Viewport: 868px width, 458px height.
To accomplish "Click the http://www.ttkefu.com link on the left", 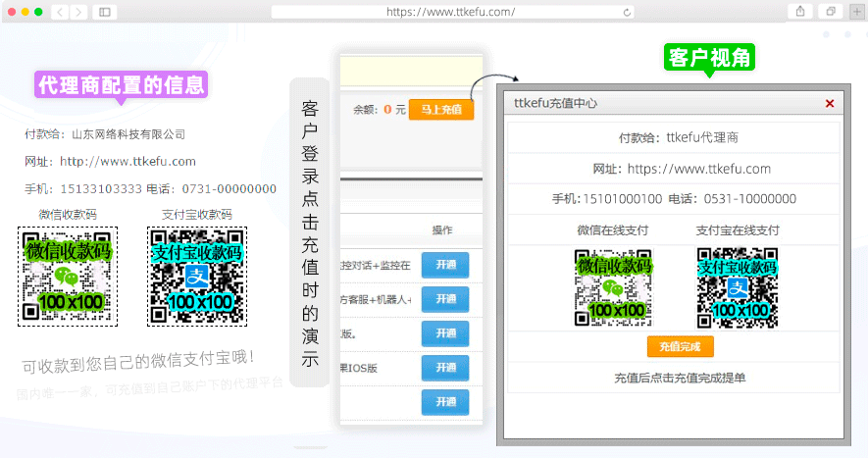I will coord(128,161).
